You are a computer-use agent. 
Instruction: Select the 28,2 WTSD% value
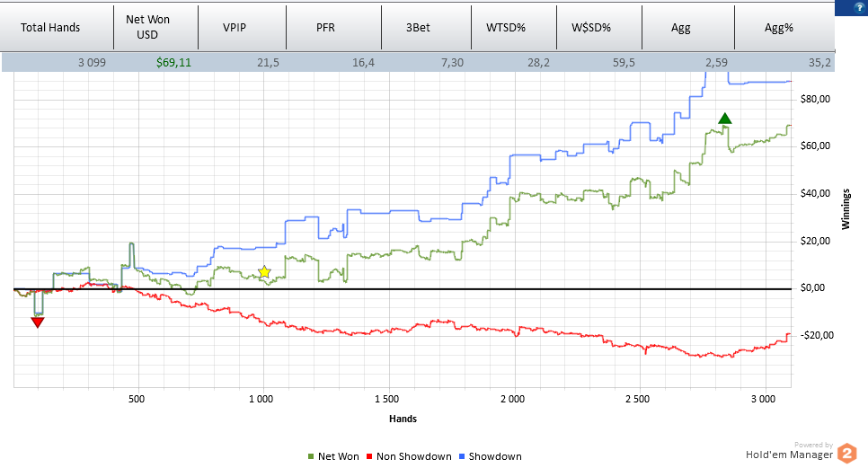(538, 63)
